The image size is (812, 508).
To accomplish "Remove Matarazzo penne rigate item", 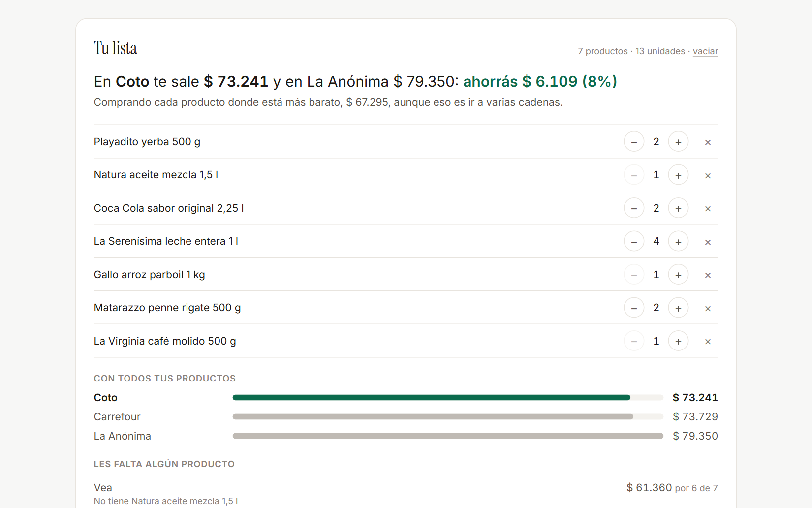I will pos(708,309).
